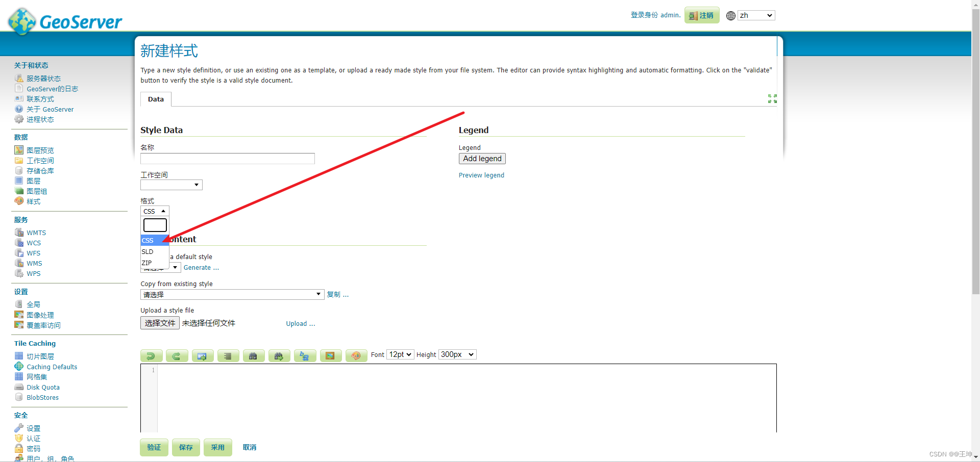Click the Generate ... link
This screenshot has width=980, height=462.
tap(201, 268)
